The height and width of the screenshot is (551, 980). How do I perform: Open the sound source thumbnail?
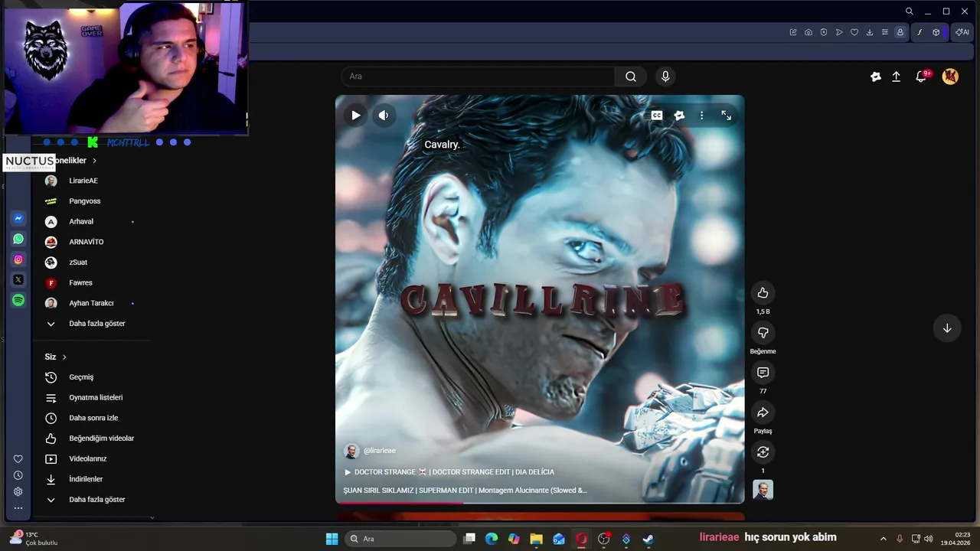point(763,490)
